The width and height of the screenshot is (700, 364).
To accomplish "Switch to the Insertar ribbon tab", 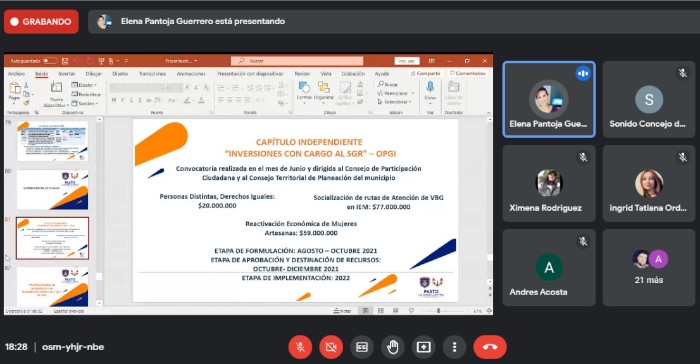I will point(67,74).
